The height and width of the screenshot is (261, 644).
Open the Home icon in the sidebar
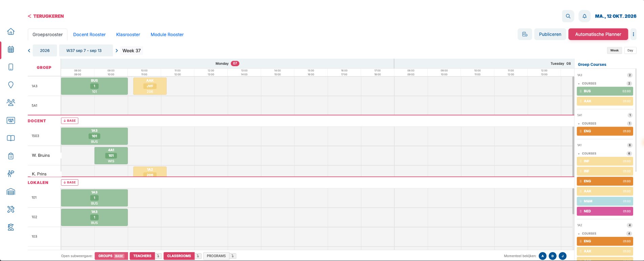coord(11,32)
